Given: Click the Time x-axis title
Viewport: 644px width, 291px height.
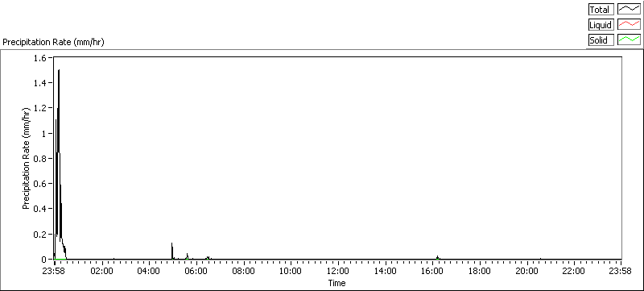Looking at the screenshot, I should click(336, 283).
